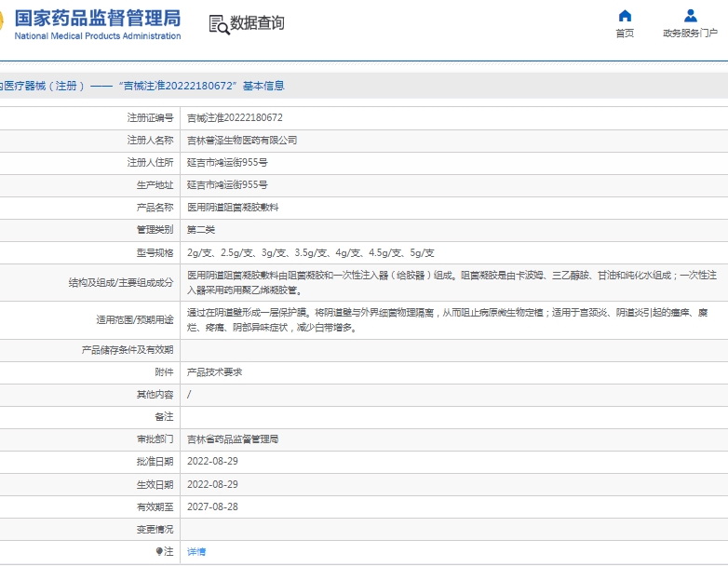Select the 生效日期 value 2022-08-29
This screenshot has width=728, height=567.
click(212, 484)
